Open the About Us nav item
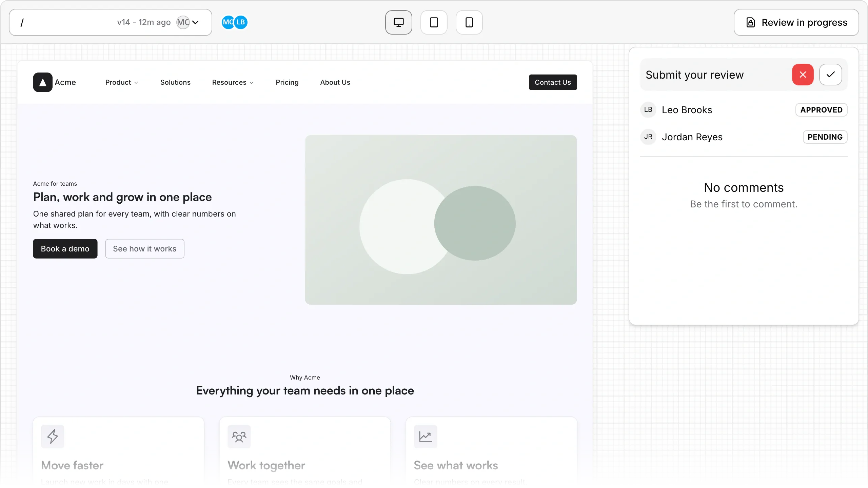 click(x=335, y=82)
